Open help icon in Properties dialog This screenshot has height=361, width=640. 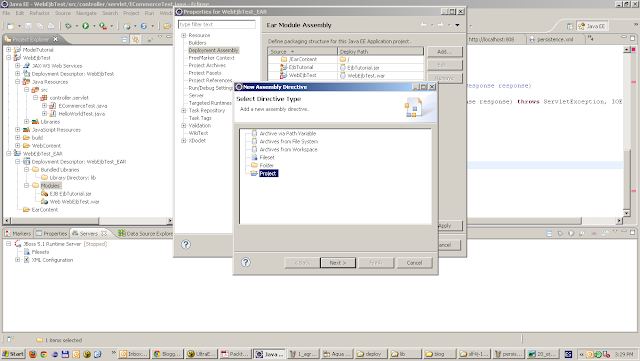click(x=186, y=244)
